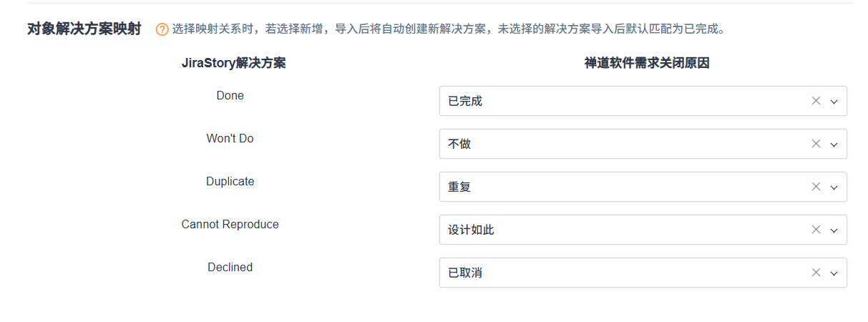
Task: Expand the Cannot Reproduce row dropdown chevron
Action: click(834, 230)
